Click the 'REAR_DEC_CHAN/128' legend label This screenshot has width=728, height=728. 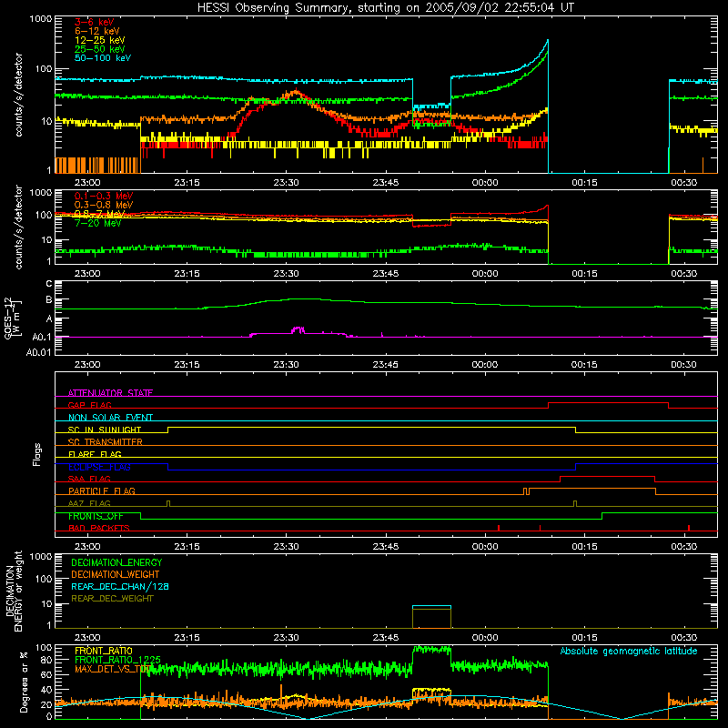pos(120,586)
